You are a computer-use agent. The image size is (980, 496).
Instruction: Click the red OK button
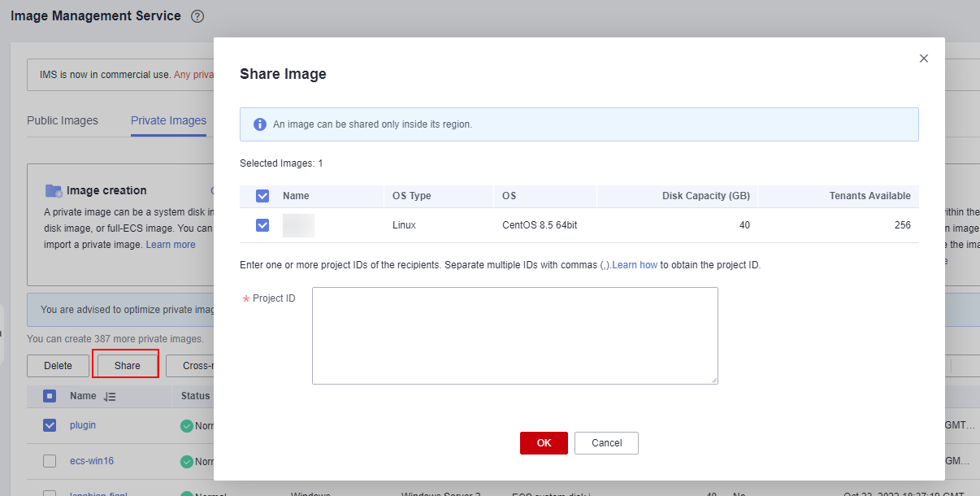tap(544, 443)
